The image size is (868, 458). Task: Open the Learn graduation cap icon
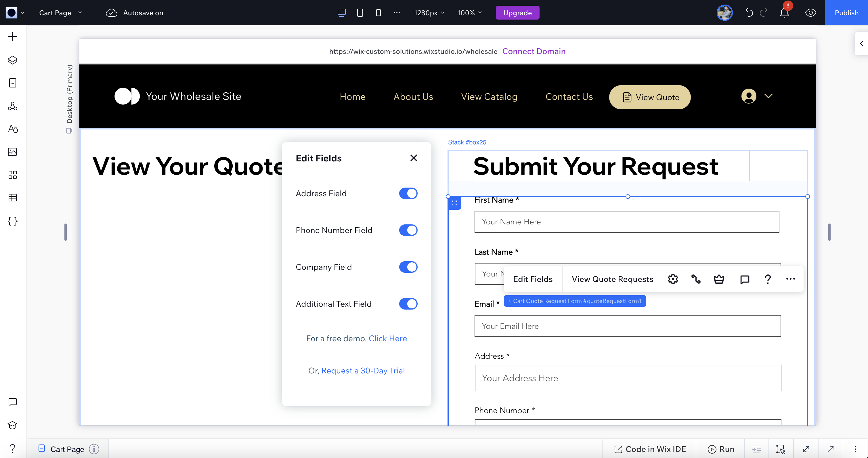(x=12, y=425)
